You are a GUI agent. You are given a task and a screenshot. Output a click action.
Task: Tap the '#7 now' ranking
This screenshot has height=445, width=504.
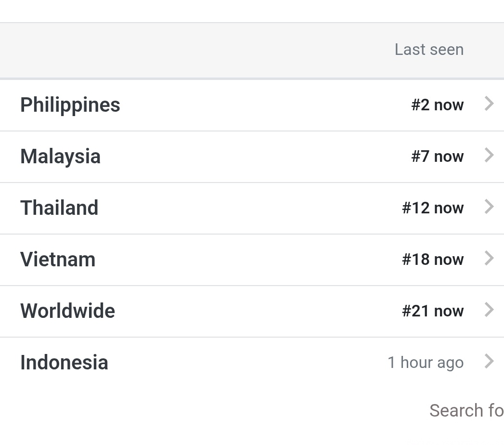pyautogui.click(x=437, y=157)
